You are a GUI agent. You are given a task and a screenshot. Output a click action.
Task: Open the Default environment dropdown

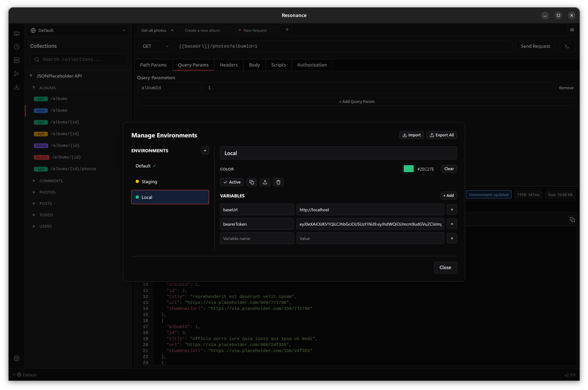point(78,30)
